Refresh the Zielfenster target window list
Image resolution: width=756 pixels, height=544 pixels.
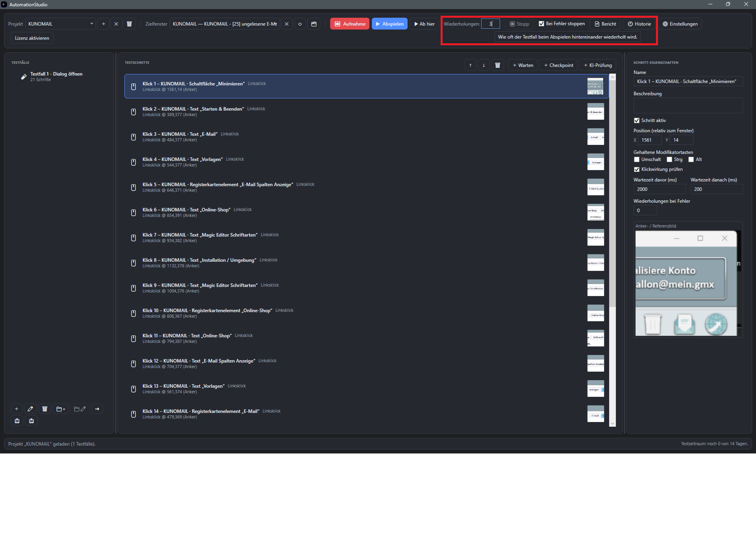coord(300,24)
